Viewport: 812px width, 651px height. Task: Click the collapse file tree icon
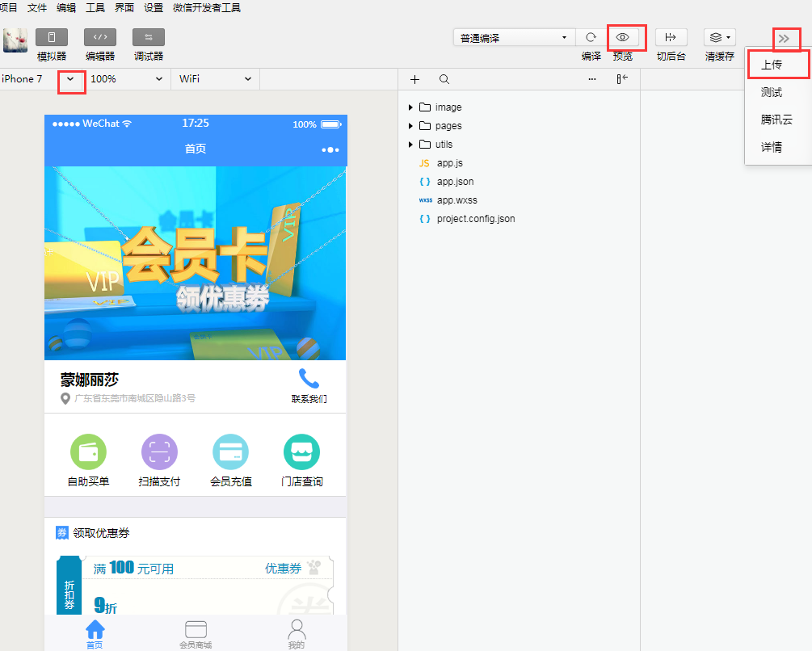tap(622, 79)
